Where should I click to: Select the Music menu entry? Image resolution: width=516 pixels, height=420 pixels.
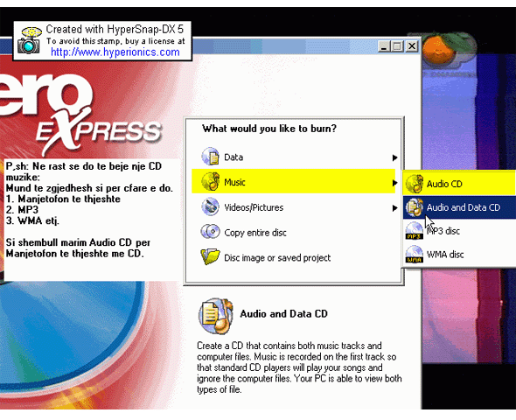(294, 182)
